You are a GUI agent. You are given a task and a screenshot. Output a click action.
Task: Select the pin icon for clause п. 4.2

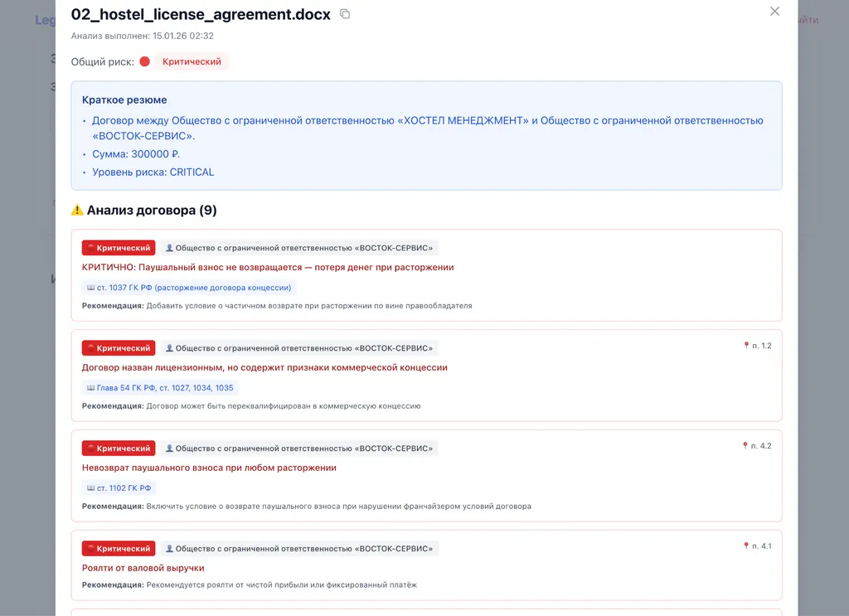[745, 446]
